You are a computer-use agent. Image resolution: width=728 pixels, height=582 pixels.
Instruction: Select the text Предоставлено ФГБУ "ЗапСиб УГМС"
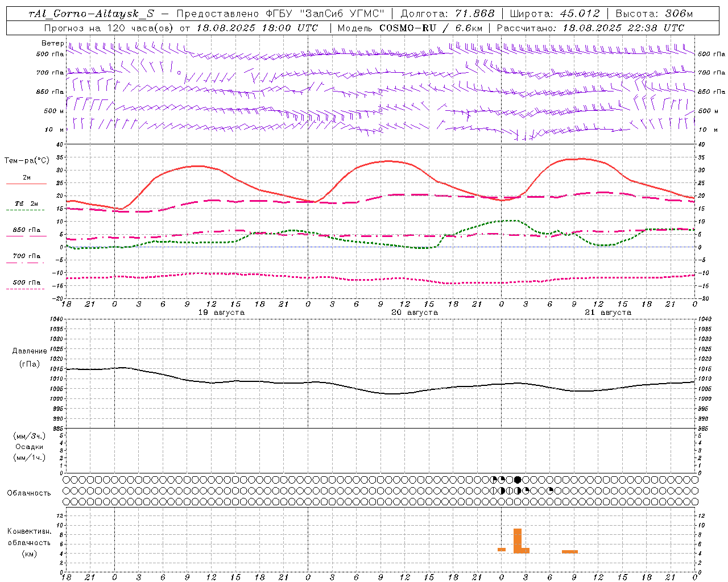point(280,14)
